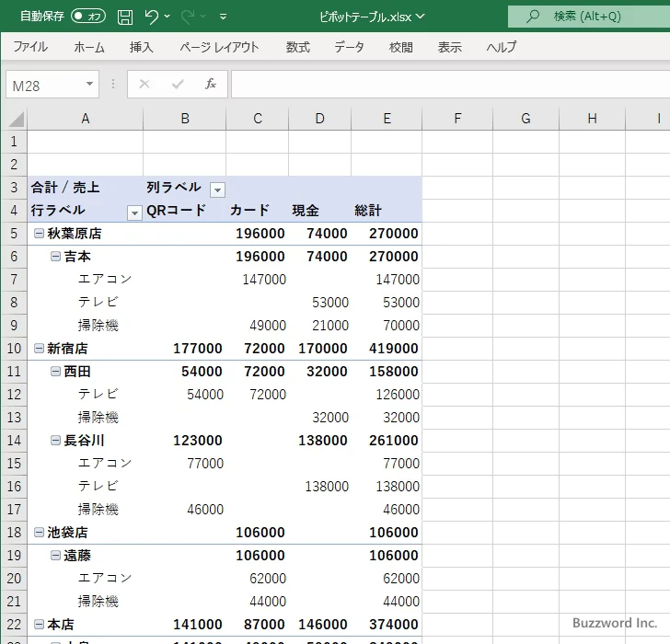The width and height of the screenshot is (670, 644).
Task: Open the 数式 ribbon tab
Action: point(298,47)
